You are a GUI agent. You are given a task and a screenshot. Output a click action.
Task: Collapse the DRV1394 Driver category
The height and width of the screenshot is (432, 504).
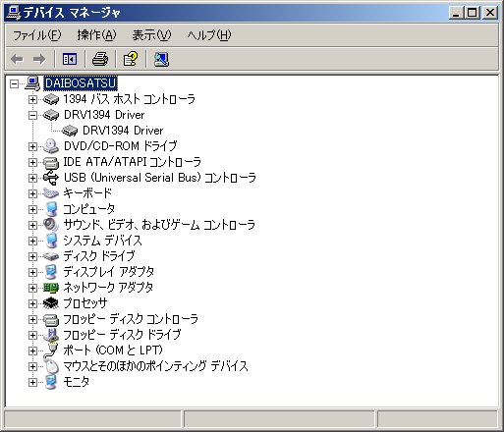(32, 115)
